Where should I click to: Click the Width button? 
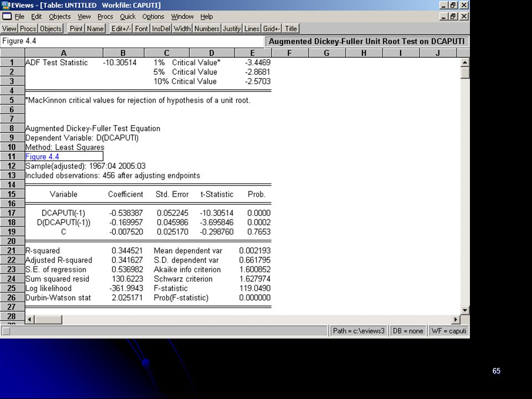182,29
